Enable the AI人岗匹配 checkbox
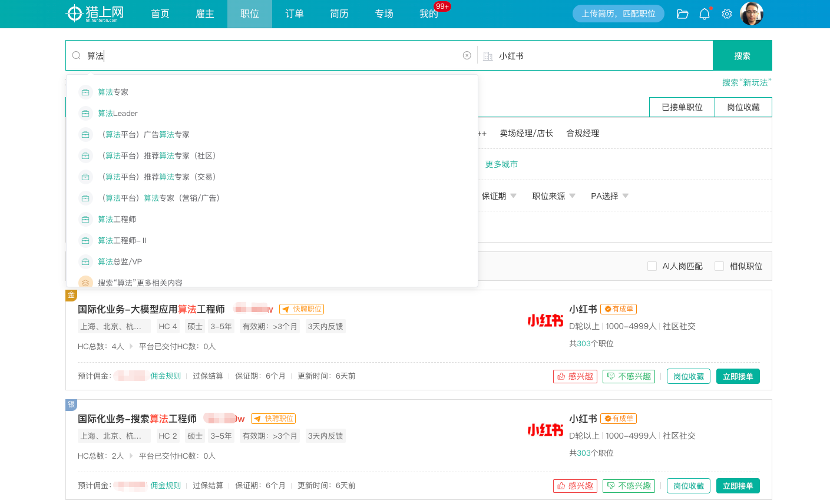 (x=652, y=266)
